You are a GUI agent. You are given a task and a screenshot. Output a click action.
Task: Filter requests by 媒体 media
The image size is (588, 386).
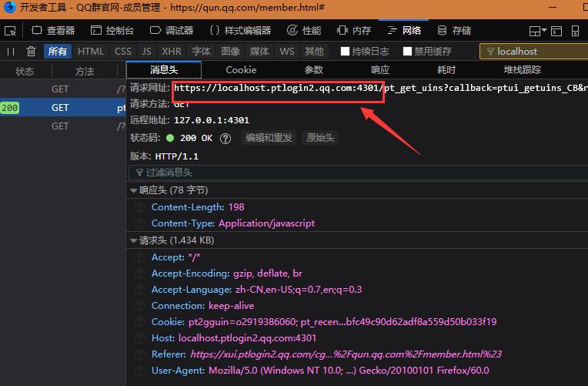[259, 51]
